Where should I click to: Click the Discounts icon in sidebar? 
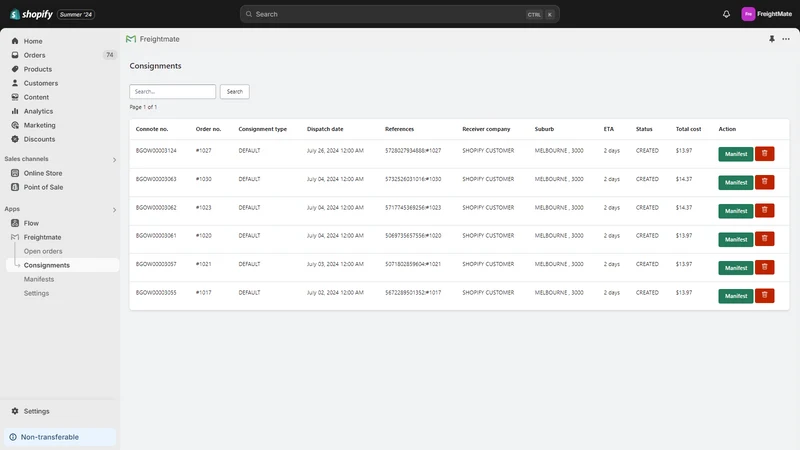[15, 139]
